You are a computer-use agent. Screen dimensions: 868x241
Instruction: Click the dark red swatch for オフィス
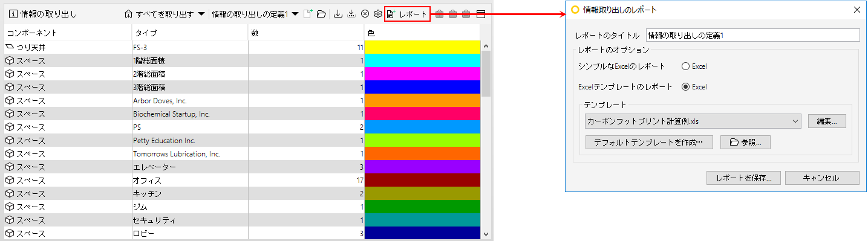423,180
